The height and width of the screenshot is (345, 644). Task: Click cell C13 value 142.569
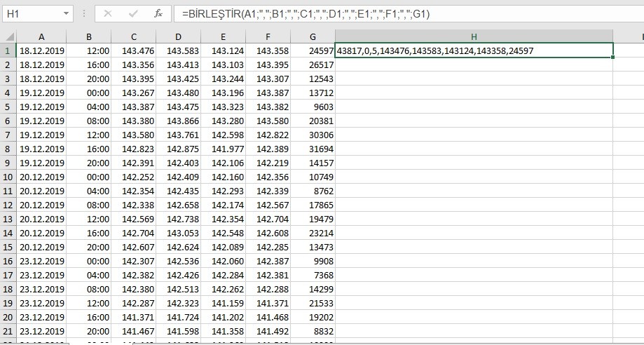pos(133,219)
